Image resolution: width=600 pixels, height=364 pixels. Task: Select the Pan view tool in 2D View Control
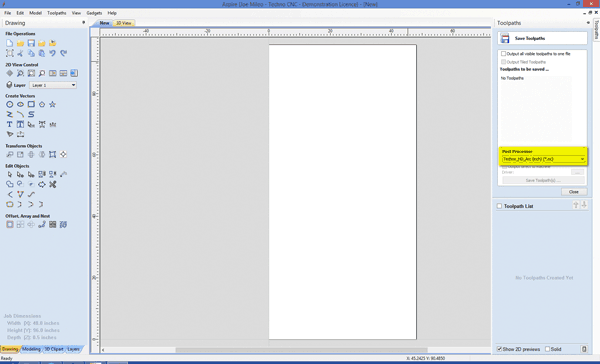[x=10, y=73]
